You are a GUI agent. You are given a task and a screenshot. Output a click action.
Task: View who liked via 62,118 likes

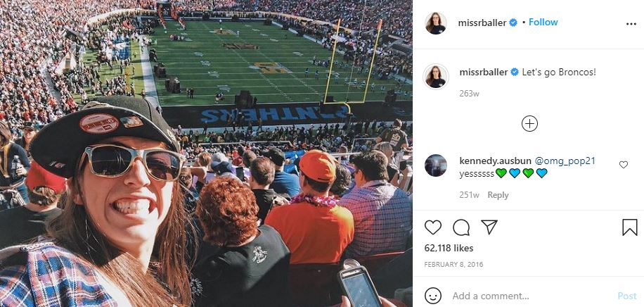[449, 248]
